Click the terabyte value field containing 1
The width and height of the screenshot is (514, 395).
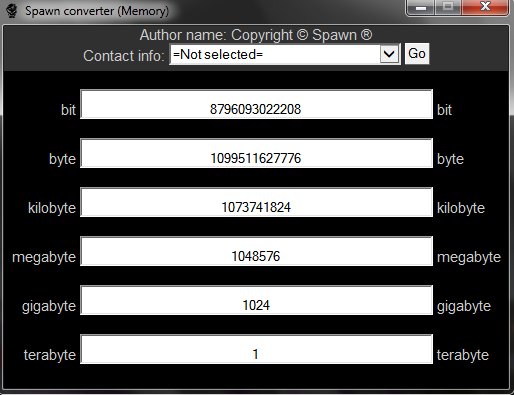(x=256, y=349)
